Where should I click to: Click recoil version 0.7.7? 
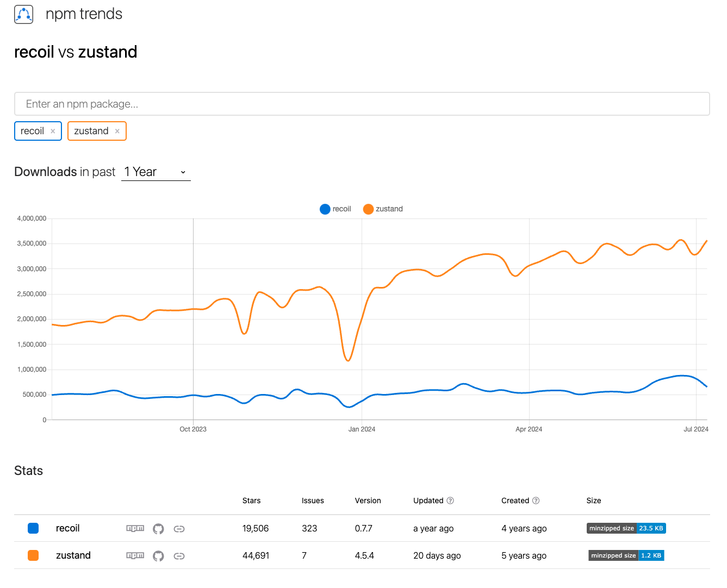pyautogui.click(x=364, y=528)
